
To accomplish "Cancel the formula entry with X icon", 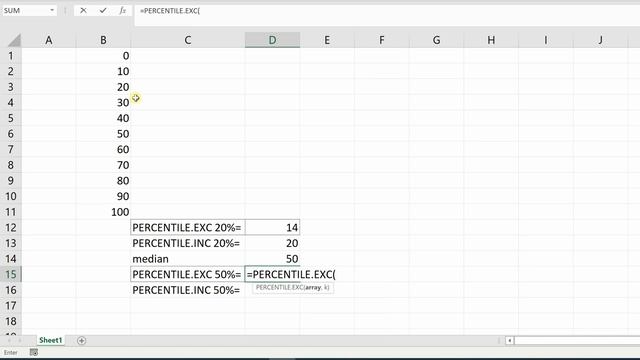I will click(x=83, y=11).
